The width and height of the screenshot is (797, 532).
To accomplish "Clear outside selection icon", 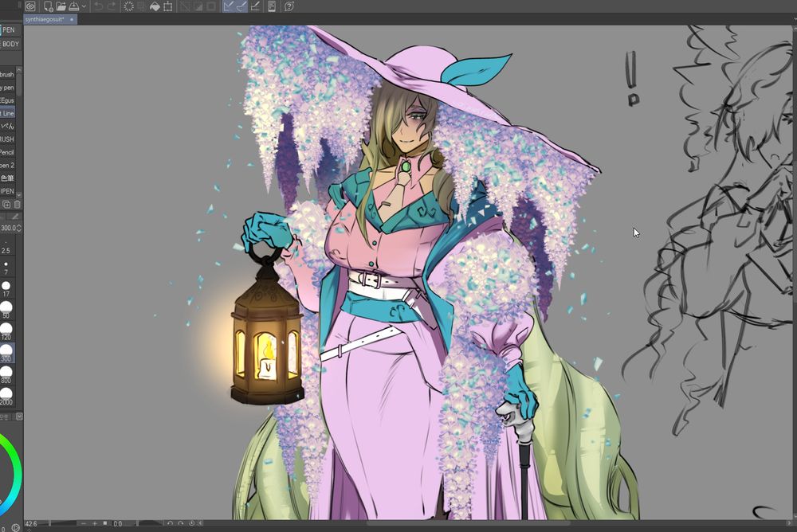I will click(x=141, y=6).
